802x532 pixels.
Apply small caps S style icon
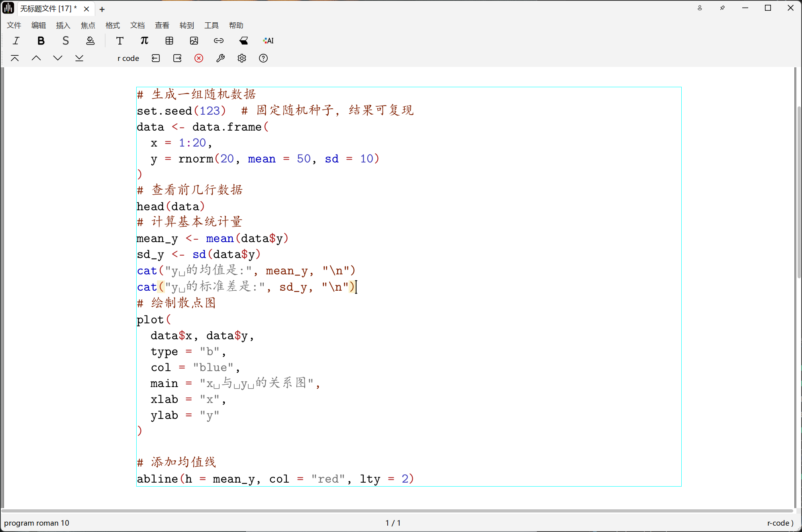[65, 41]
